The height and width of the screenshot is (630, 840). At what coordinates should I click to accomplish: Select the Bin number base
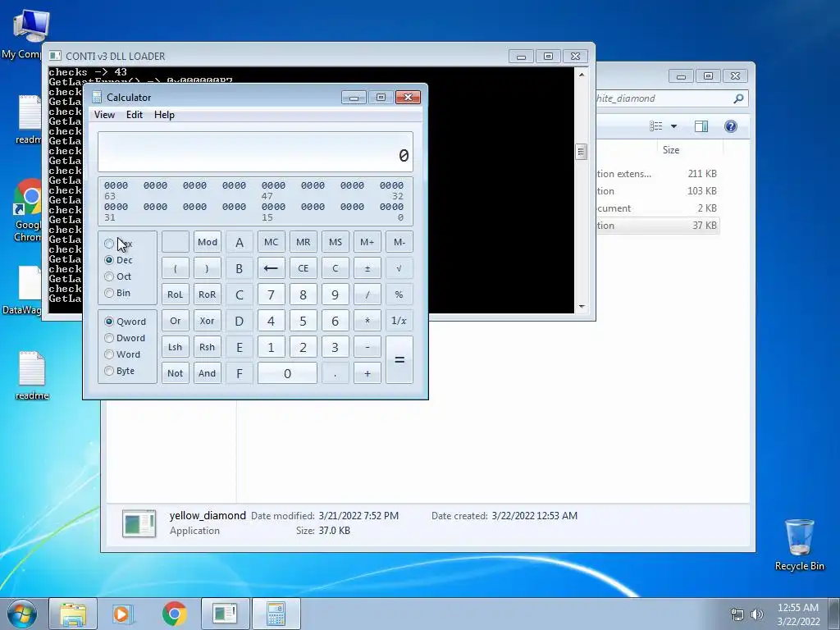[109, 293]
